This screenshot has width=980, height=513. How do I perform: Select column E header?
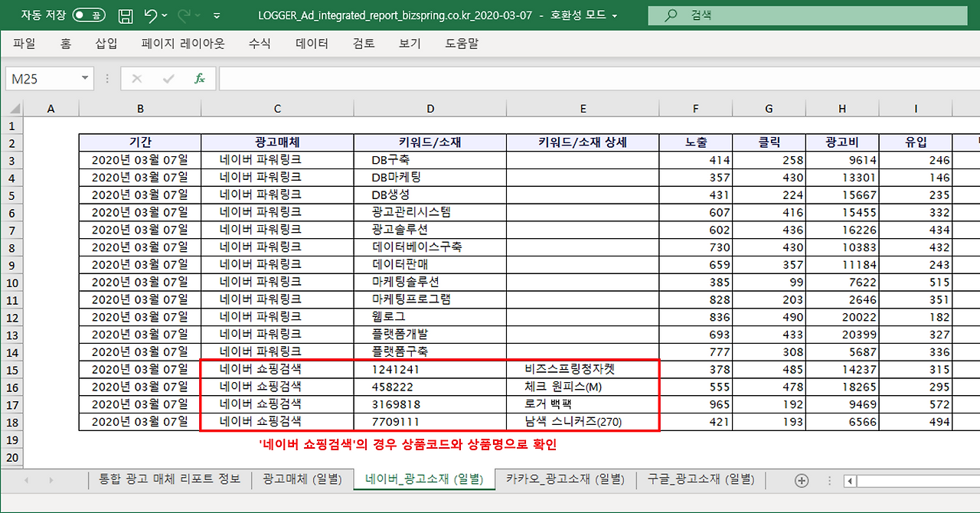click(x=583, y=109)
